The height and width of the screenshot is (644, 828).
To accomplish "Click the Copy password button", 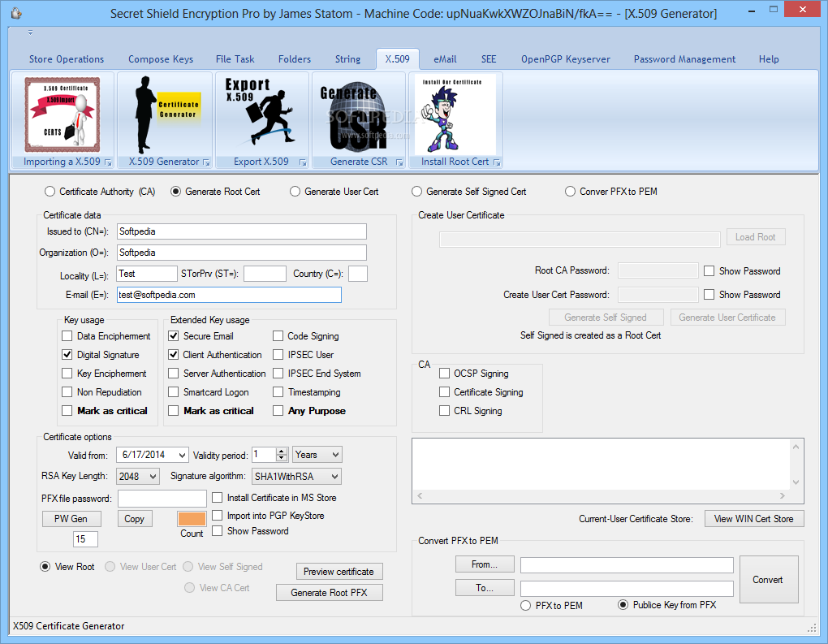I will (135, 519).
